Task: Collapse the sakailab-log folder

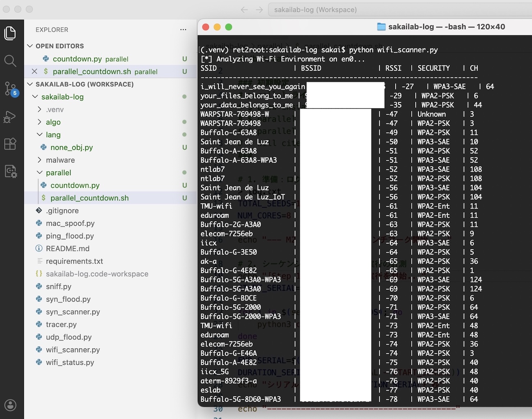Action: (35, 97)
